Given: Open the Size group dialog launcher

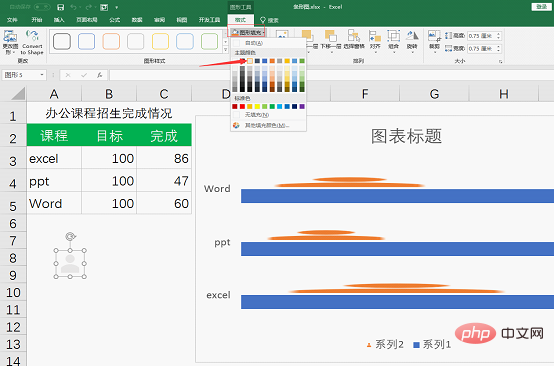Looking at the screenshot, I should click(x=501, y=61).
